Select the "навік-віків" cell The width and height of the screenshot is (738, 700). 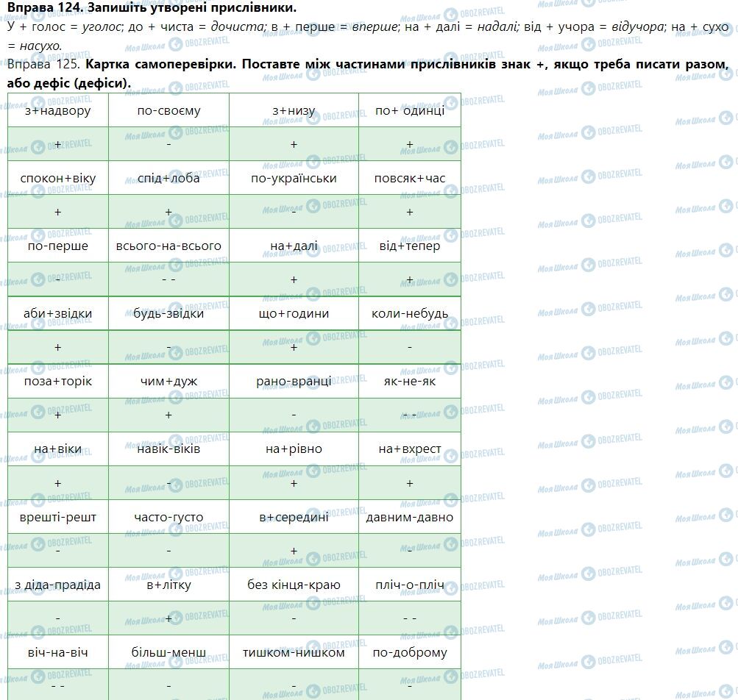tap(168, 449)
